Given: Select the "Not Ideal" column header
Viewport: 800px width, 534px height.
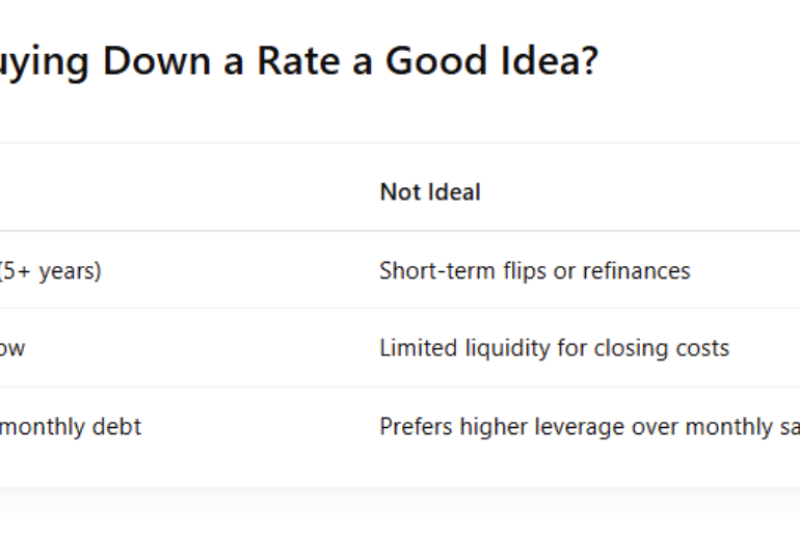Looking at the screenshot, I should point(430,192).
